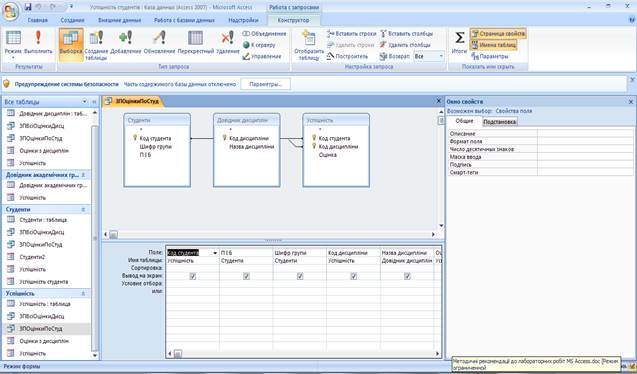Image resolution: width=637 pixels, height=374 pixels.
Task: Click Вставить столбцы in the ribbon
Action: (x=407, y=34)
